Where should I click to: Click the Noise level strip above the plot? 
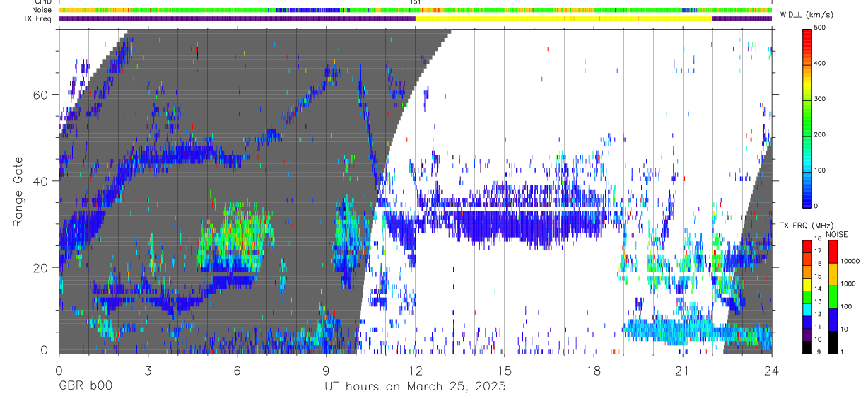click(x=415, y=10)
